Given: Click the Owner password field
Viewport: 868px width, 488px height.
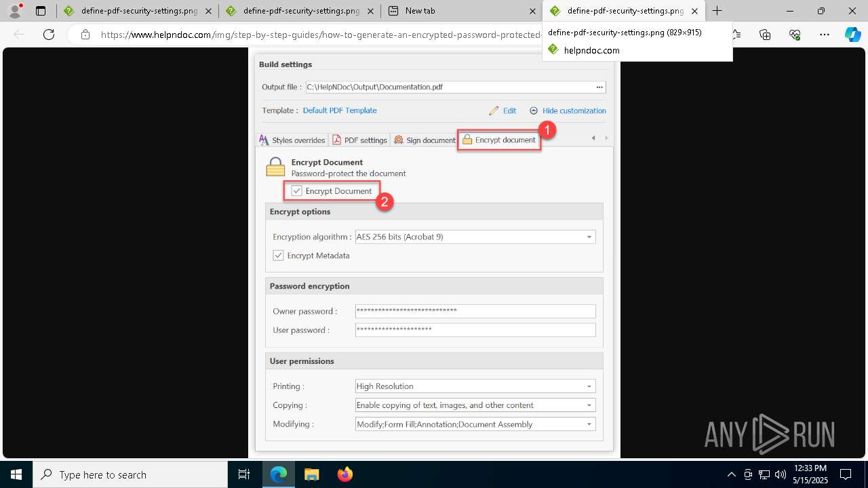Looking at the screenshot, I should [475, 311].
